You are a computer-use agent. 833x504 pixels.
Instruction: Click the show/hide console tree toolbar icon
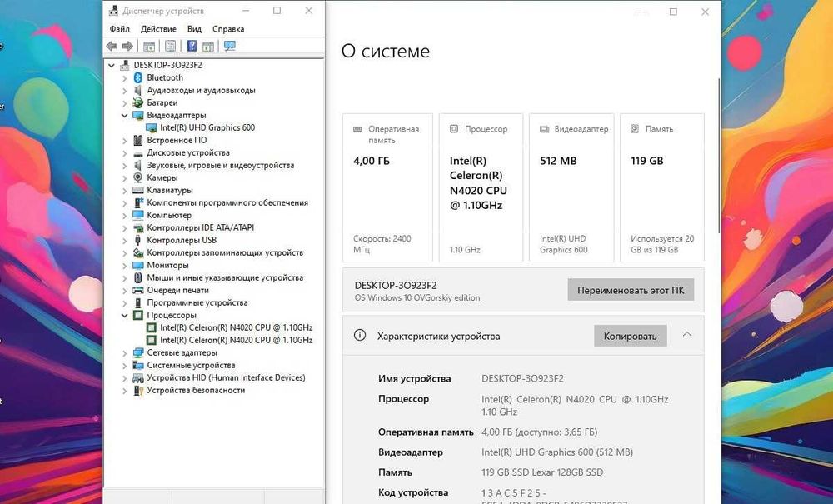149,46
